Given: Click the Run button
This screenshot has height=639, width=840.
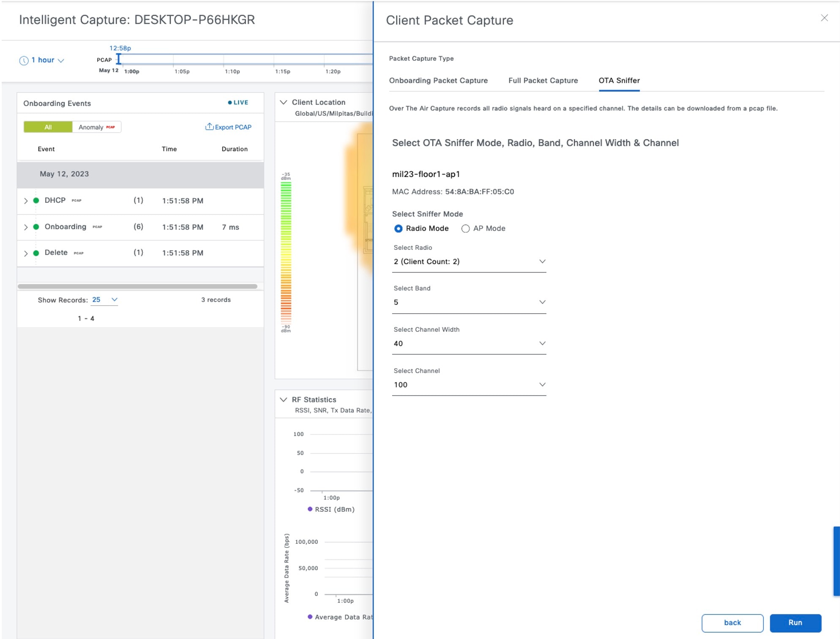Looking at the screenshot, I should click(795, 623).
